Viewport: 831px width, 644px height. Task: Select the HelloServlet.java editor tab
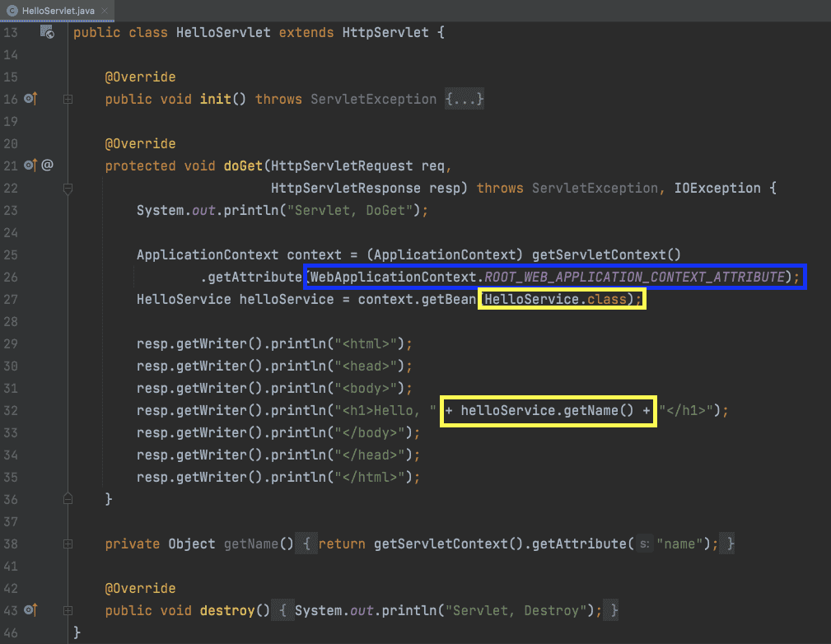56,9
